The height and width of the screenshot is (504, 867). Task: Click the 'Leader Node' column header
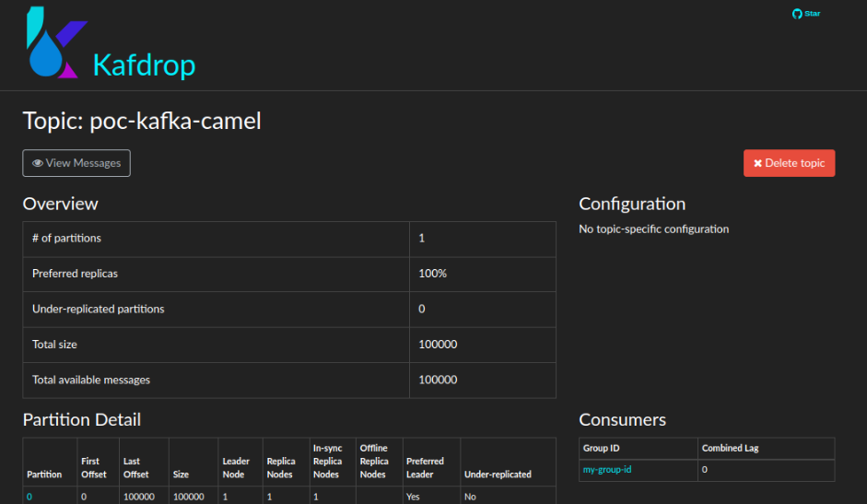click(236, 468)
